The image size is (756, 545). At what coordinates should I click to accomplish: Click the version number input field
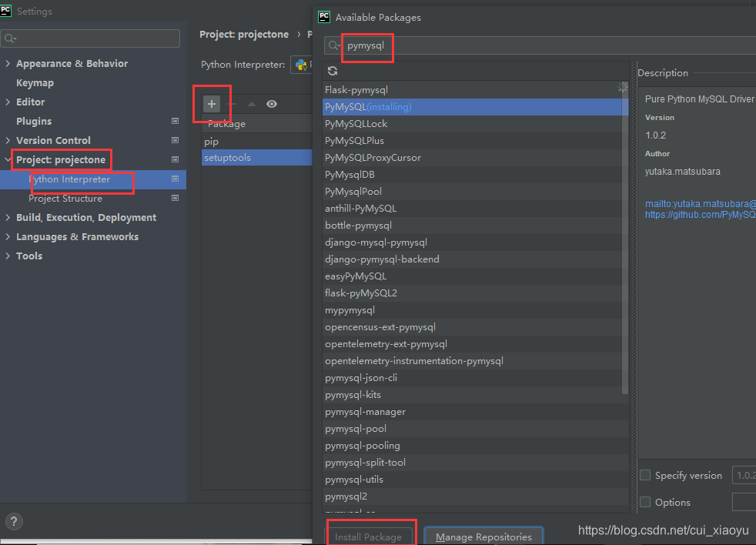(x=744, y=476)
